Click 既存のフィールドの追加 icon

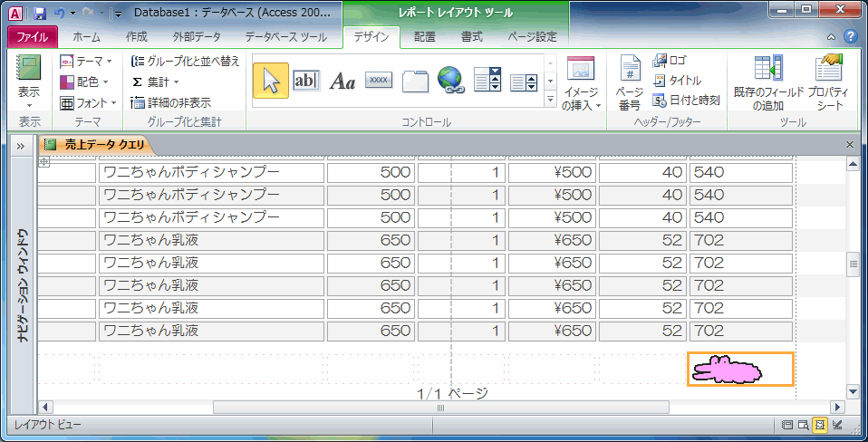[768, 68]
